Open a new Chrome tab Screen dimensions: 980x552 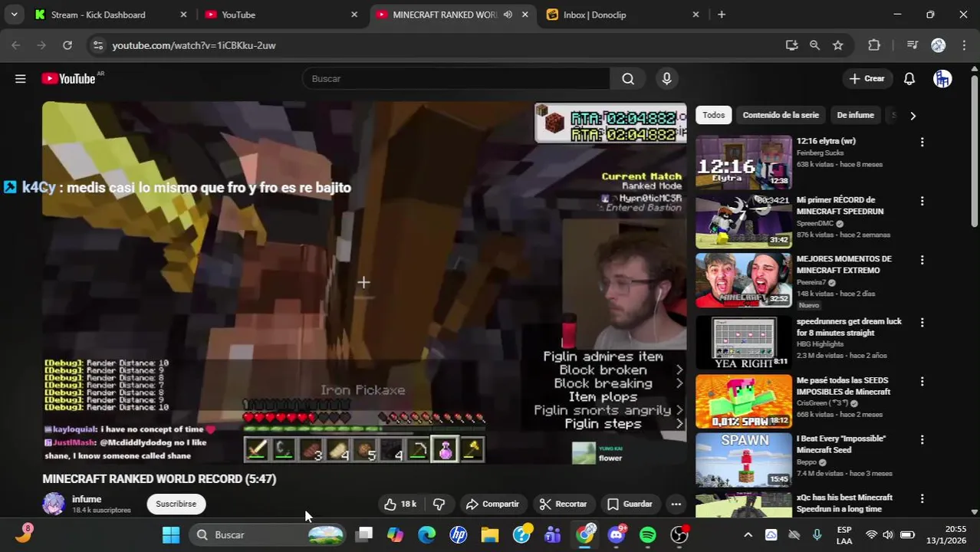point(722,15)
